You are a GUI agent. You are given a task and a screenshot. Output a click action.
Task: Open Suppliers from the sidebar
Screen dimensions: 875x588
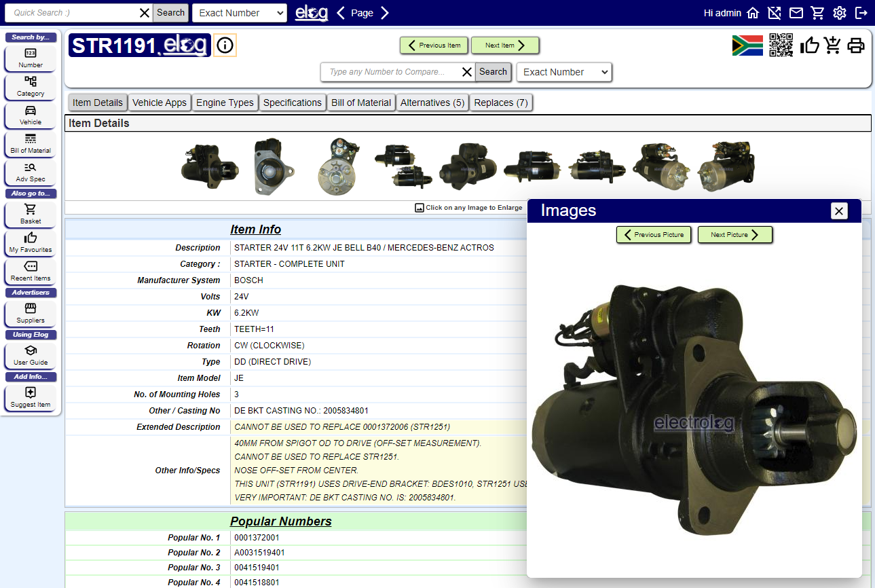coord(31,312)
